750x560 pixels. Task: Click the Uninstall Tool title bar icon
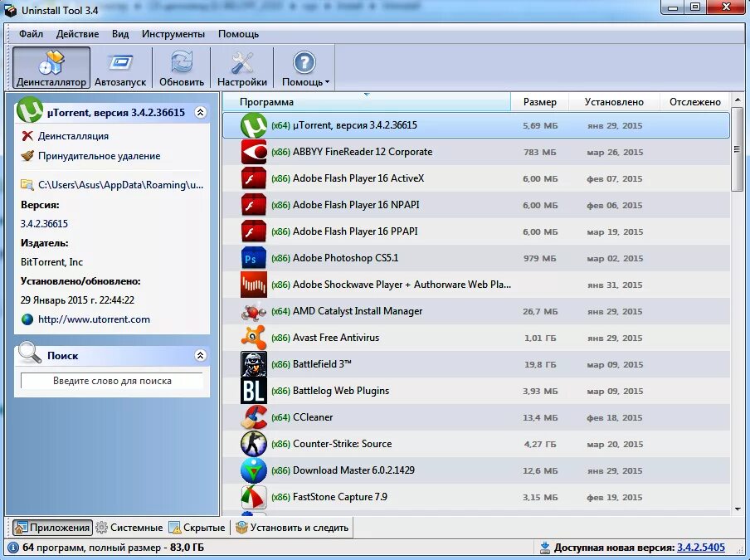[x=10, y=10]
